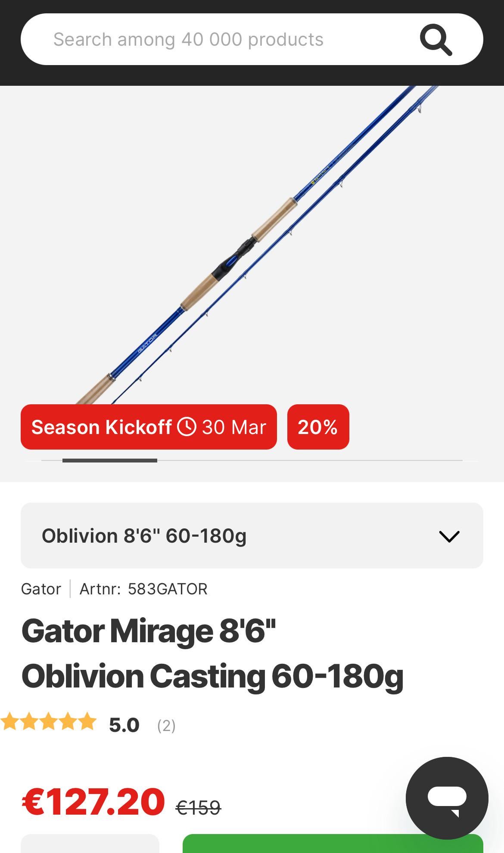Viewport: 504px width, 853px height.
Task: Click the article number 583GATOR
Action: 168,589
